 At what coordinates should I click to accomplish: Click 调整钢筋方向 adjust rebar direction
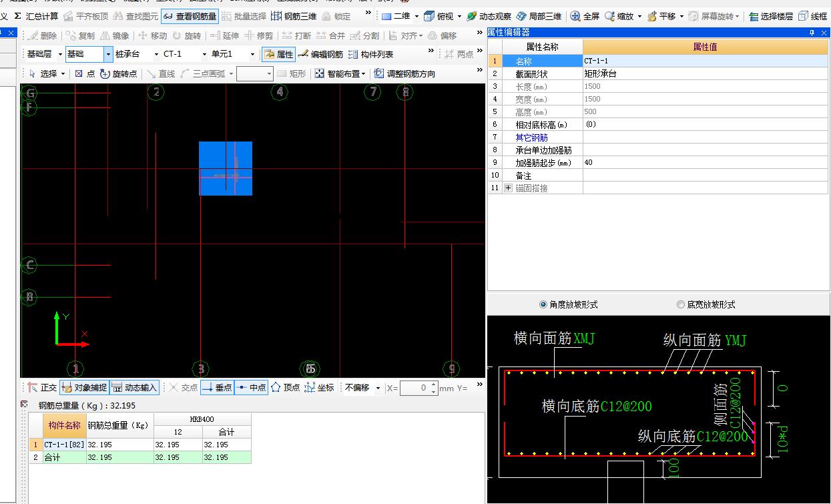point(404,73)
